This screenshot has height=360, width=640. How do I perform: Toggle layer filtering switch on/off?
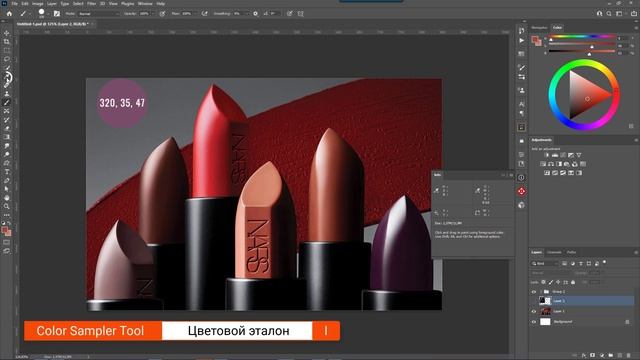(x=604, y=262)
